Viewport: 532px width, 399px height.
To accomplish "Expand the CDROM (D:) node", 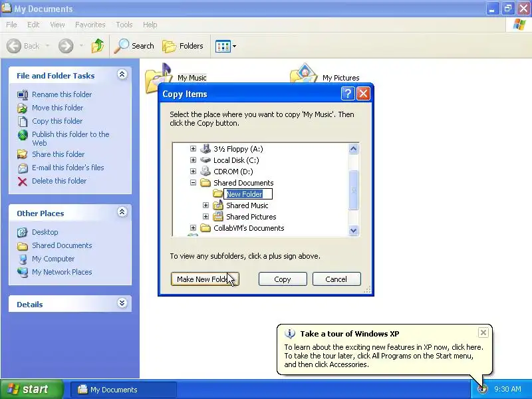I will tap(193, 171).
